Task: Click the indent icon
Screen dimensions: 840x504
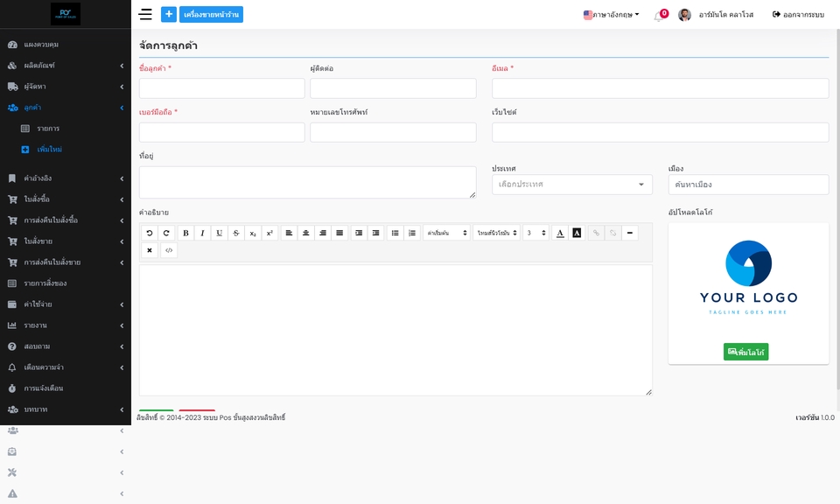Action: [x=359, y=233]
